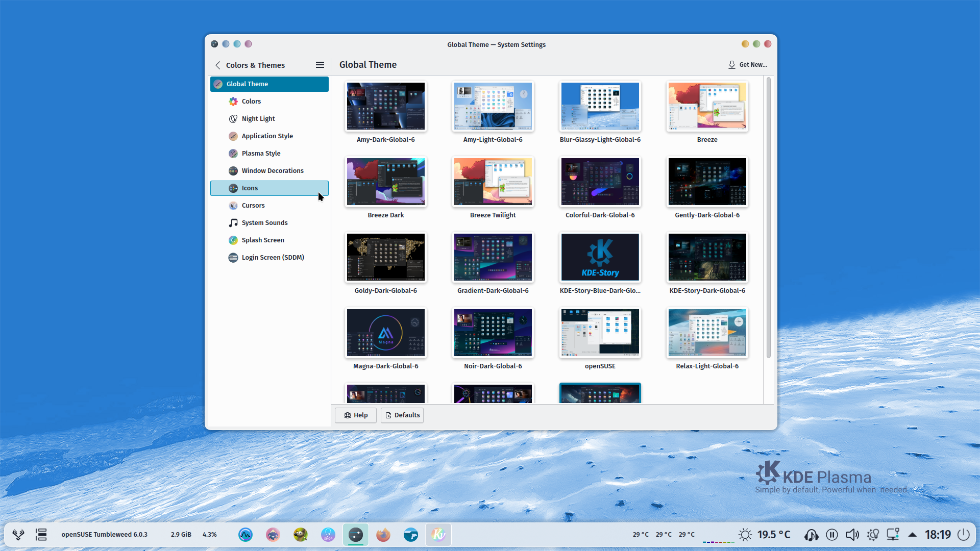Click the active System Settings taskbar icon
This screenshot has width=980, height=551.
coord(356,535)
